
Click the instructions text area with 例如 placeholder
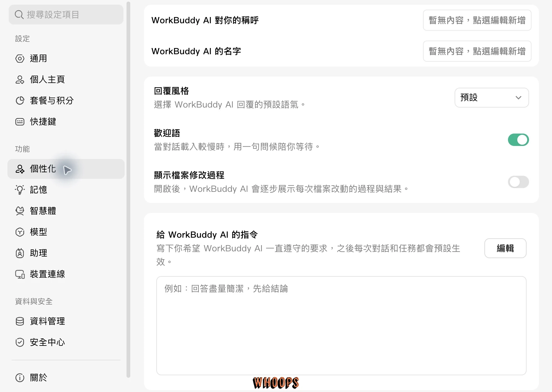coord(341,326)
